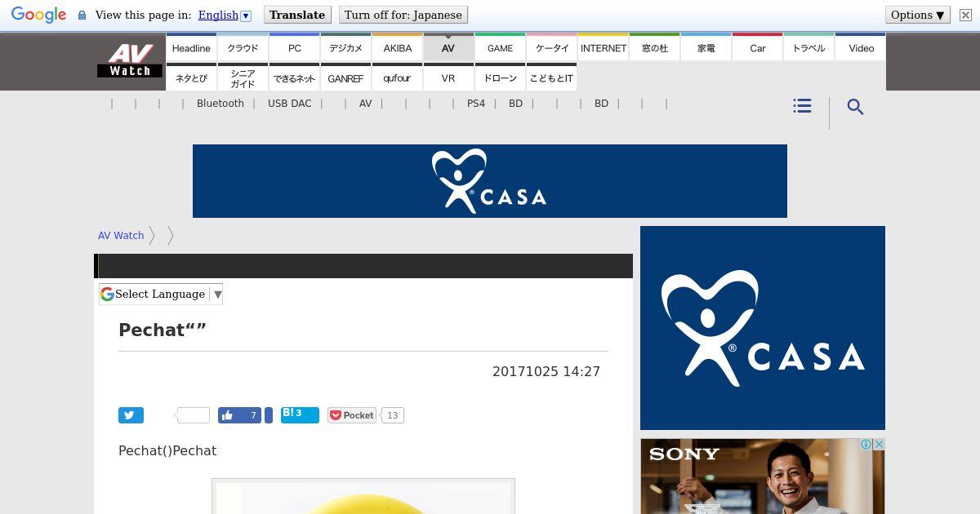This screenshot has height=514, width=980.
Task: Open the ネタとぴ tab
Action: pyautogui.click(x=191, y=78)
